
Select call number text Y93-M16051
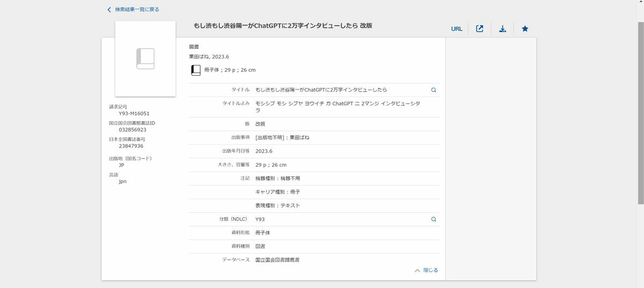tap(134, 114)
